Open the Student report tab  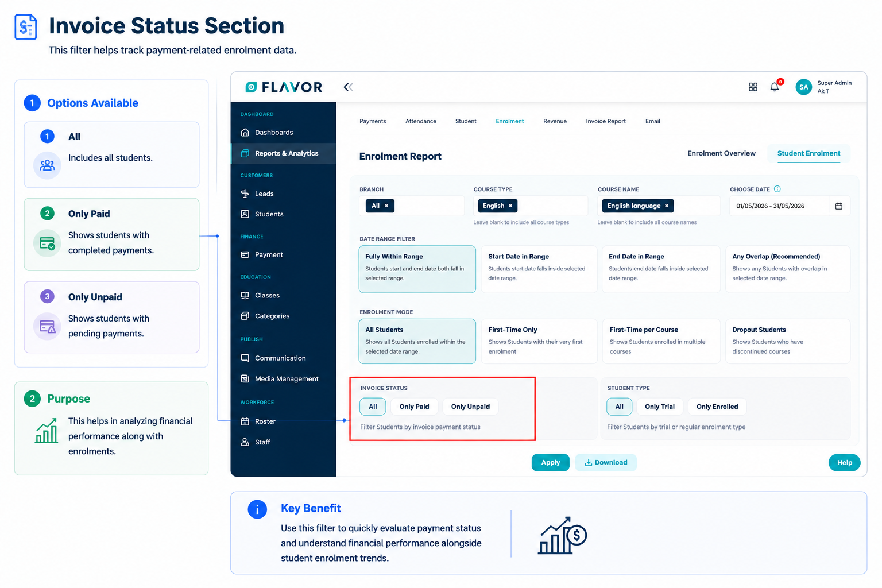pos(466,121)
